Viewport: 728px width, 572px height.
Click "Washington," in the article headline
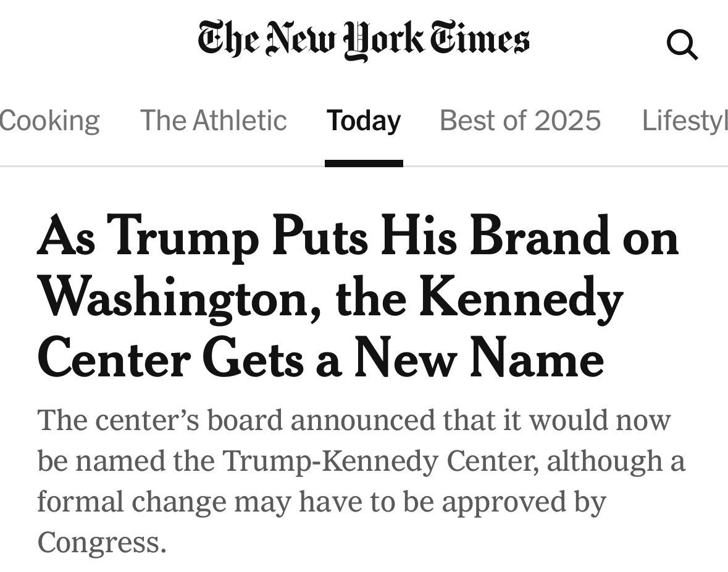click(x=180, y=299)
